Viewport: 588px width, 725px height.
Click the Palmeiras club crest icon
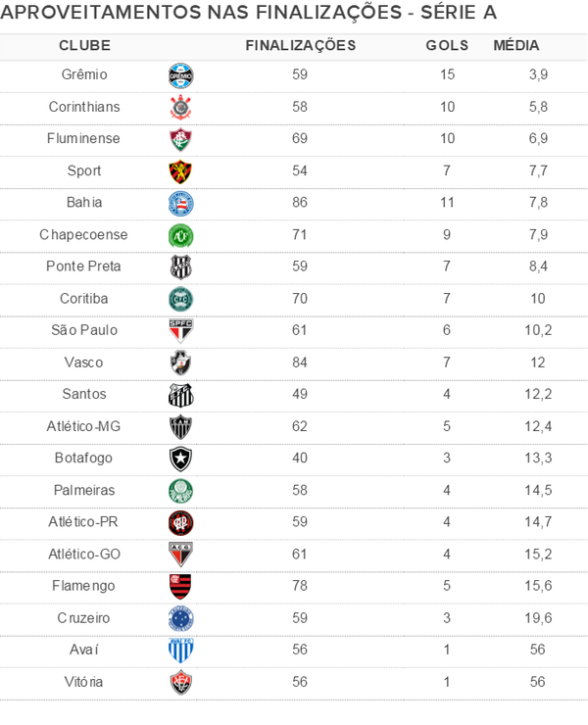pyautogui.click(x=180, y=490)
